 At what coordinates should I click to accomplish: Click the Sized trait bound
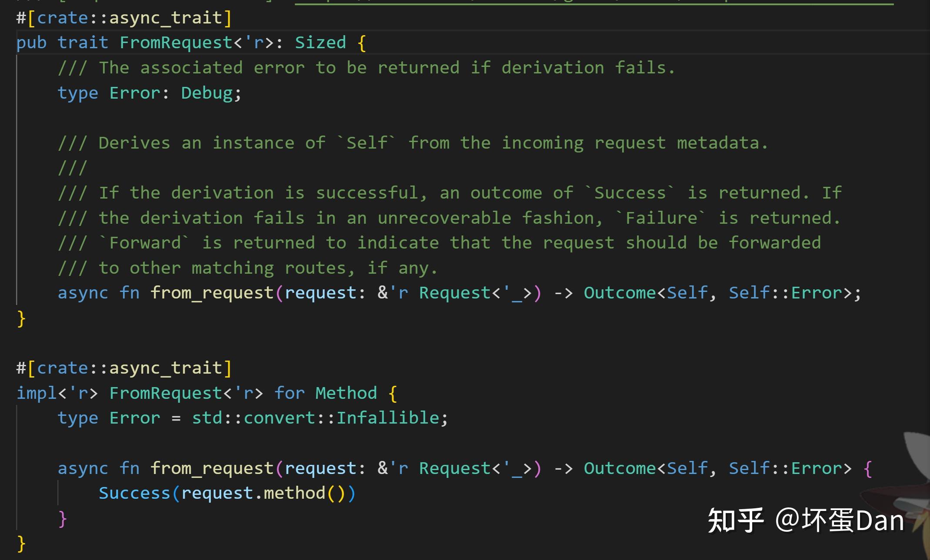tap(320, 43)
